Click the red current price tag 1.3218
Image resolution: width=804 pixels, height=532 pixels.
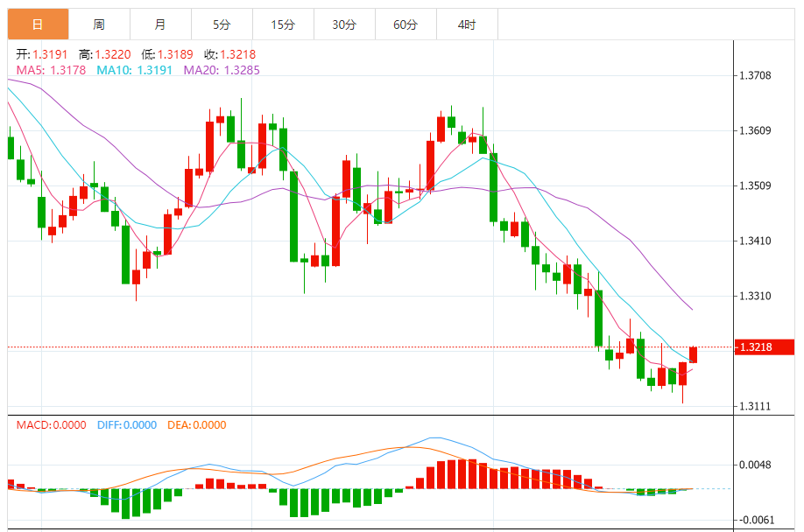click(765, 347)
